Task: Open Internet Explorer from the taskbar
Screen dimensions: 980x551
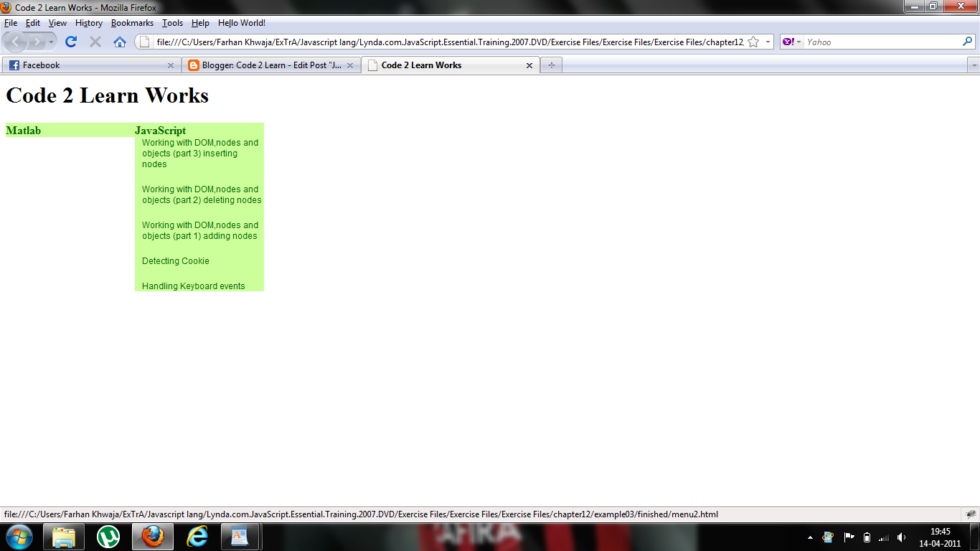Action: pos(197,537)
